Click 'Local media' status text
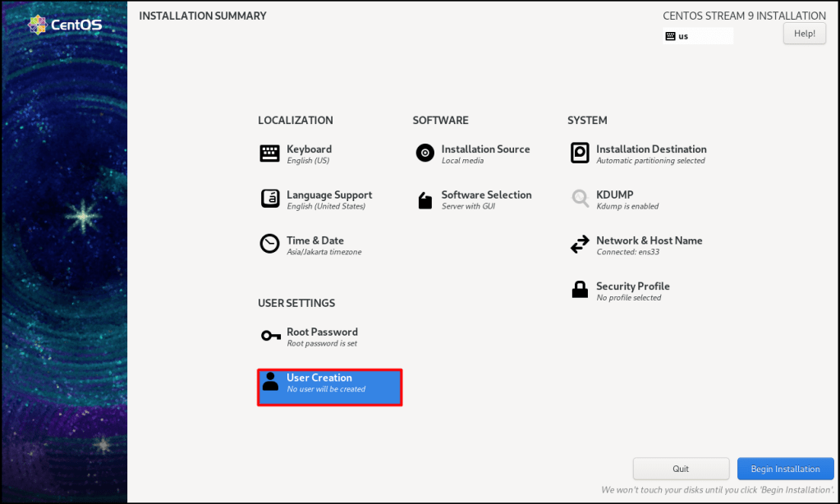840x504 pixels. click(462, 161)
